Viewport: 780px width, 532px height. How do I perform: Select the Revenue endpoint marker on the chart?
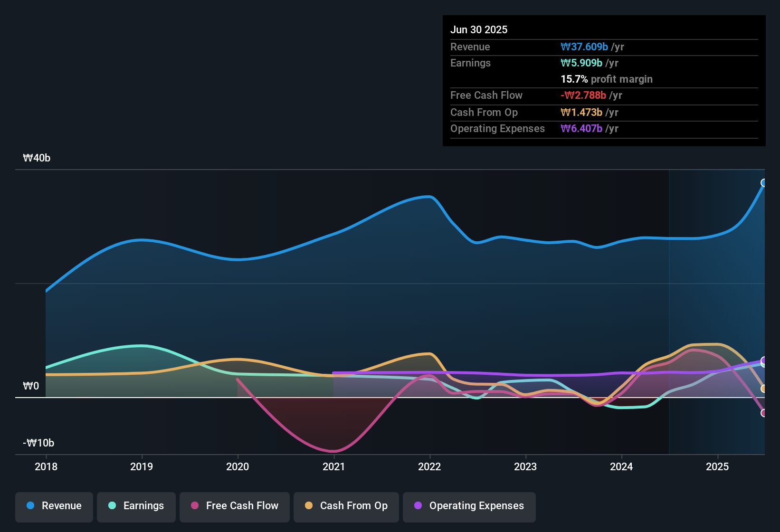click(x=764, y=183)
